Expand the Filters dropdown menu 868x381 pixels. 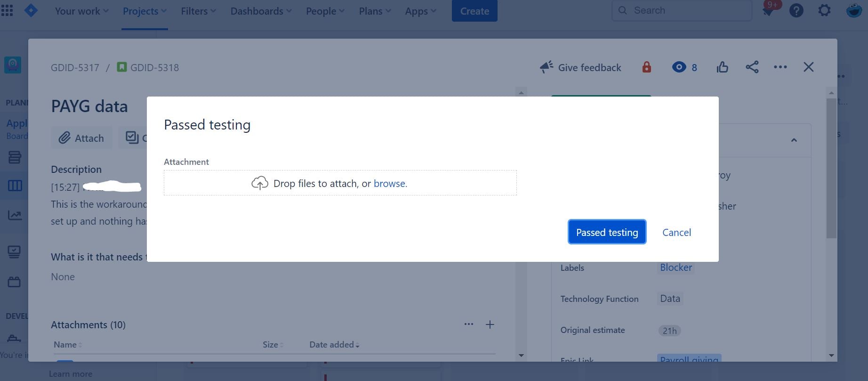198,11
